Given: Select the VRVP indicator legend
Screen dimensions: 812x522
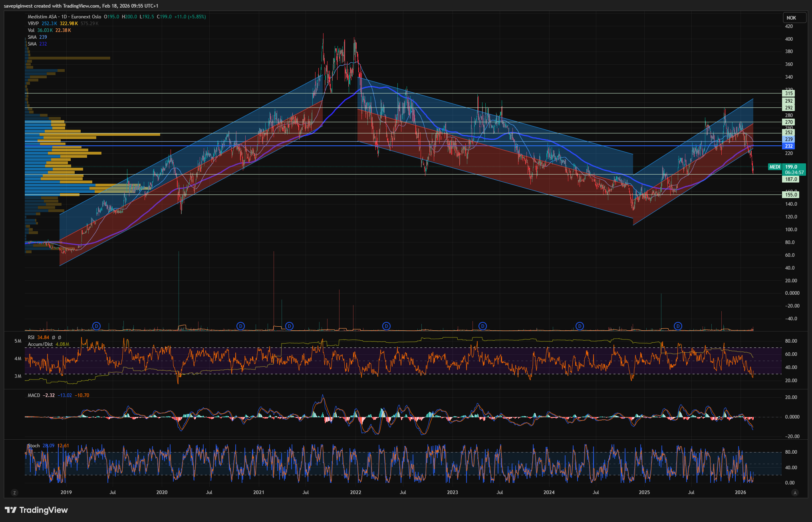Looking at the screenshot, I should coord(33,24).
